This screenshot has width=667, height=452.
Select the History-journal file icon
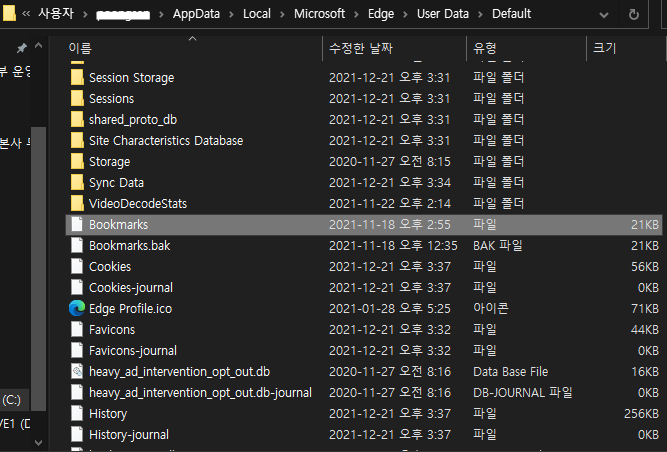(77, 435)
